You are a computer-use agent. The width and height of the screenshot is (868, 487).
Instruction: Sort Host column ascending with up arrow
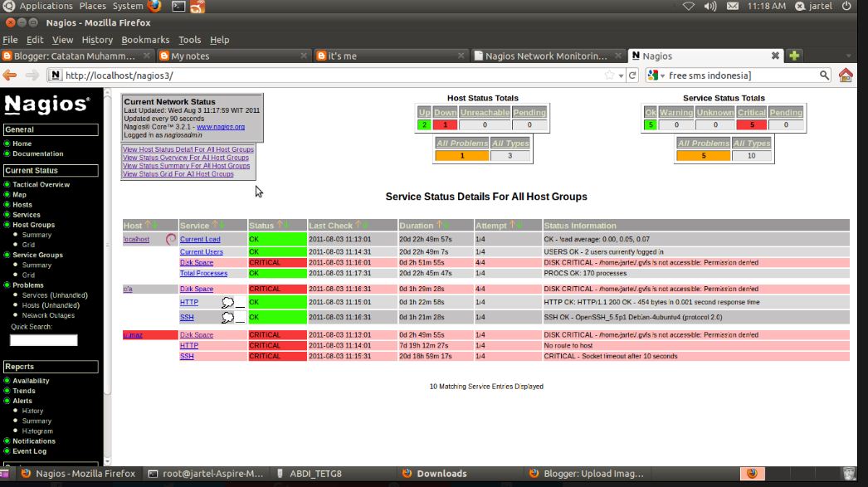click(148, 225)
